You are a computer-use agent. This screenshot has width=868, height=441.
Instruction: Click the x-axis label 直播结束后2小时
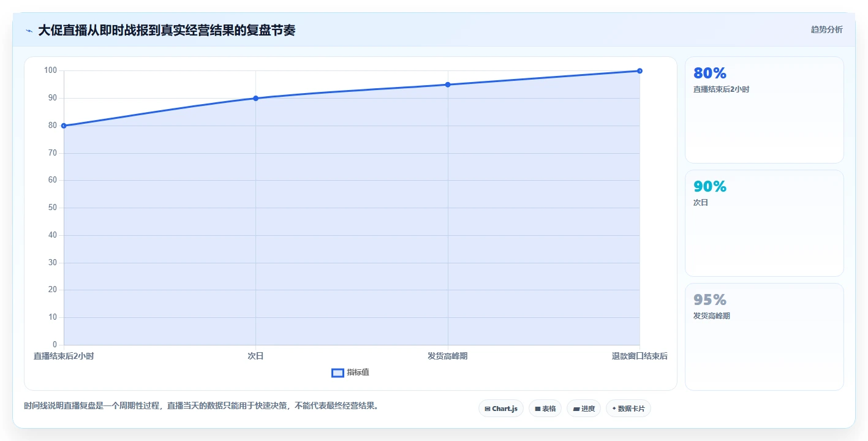click(x=64, y=356)
